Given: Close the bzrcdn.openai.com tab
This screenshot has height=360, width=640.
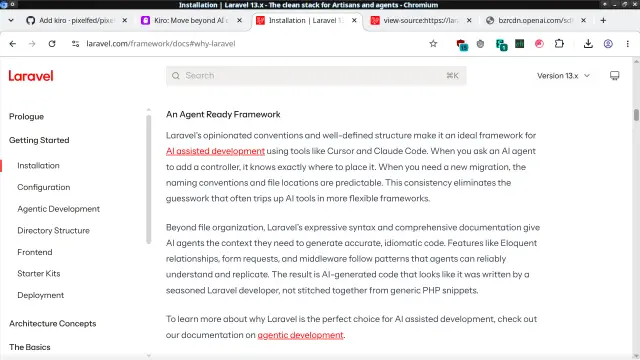Looking at the screenshot, I should coord(584,20).
